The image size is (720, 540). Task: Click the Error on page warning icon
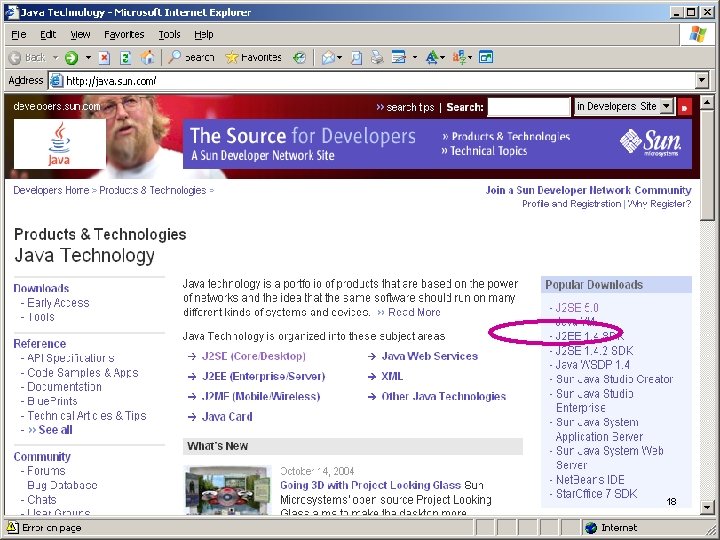(12, 527)
